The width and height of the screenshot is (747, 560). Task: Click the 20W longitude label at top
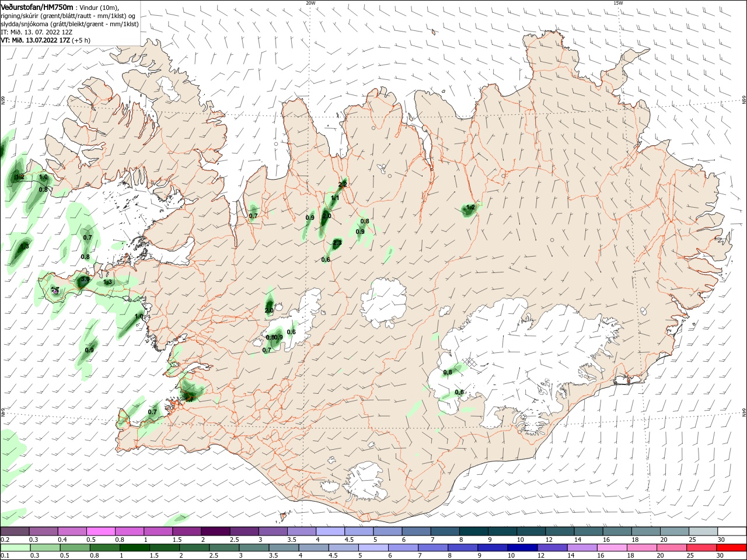pos(310,2)
